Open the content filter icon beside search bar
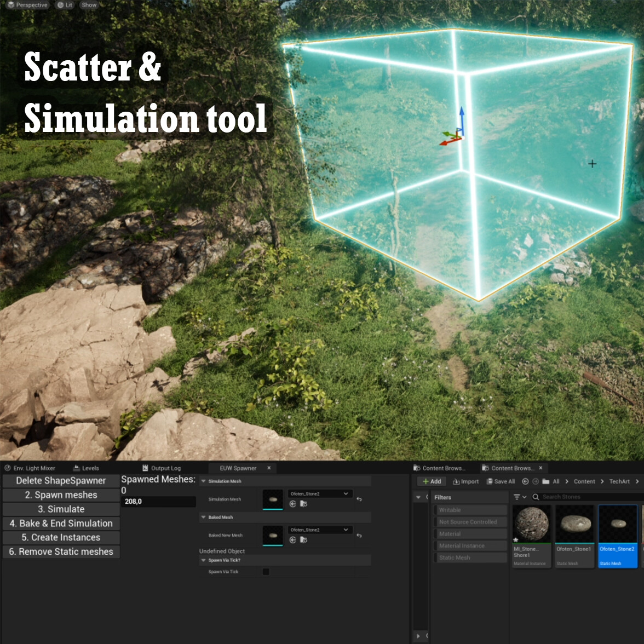This screenshot has width=644, height=644. coord(517,497)
